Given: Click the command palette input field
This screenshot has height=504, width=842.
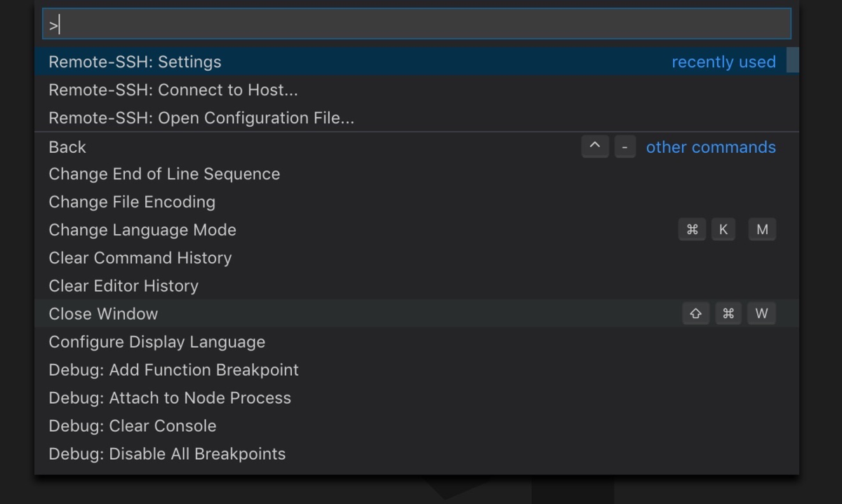Looking at the screenshot, I should tap(416, 25).
